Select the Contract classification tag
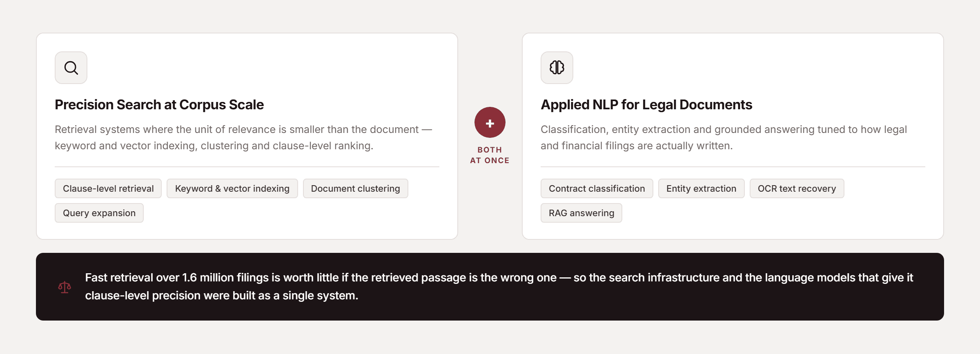Image resolution: width=980 pixels, height=354 pixels. (x=597, y=188)
